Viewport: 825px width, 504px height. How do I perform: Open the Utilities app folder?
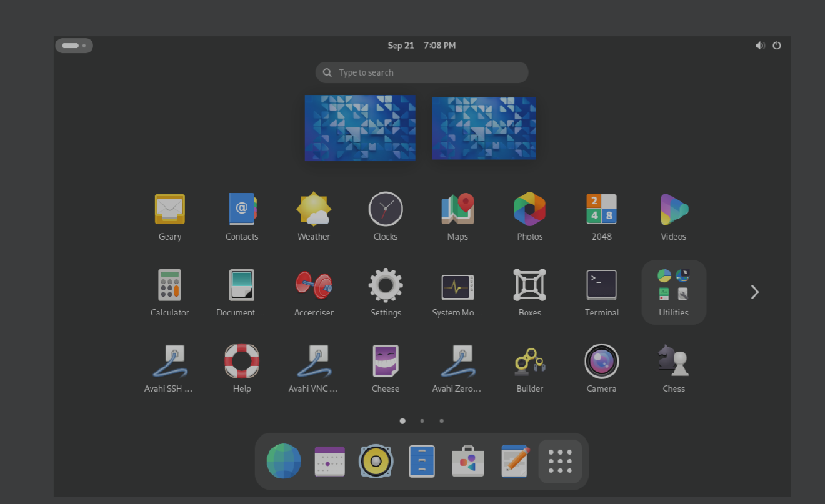click(x=673, y=291)
